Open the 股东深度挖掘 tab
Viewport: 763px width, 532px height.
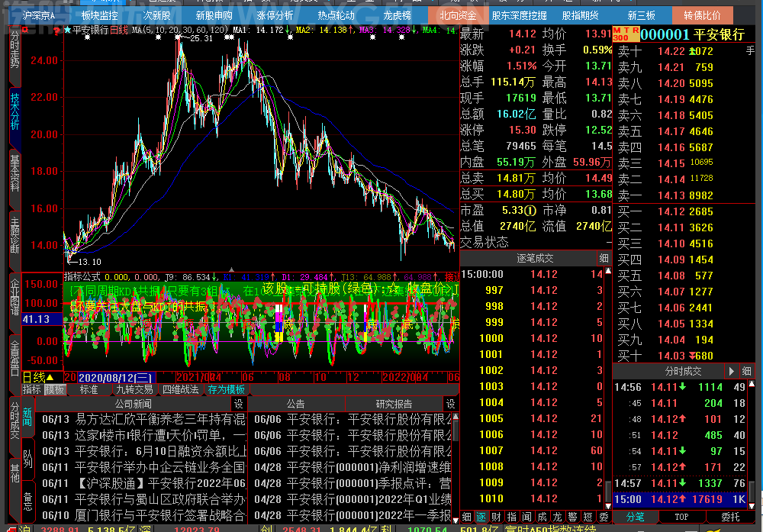(x=519, y=15)
